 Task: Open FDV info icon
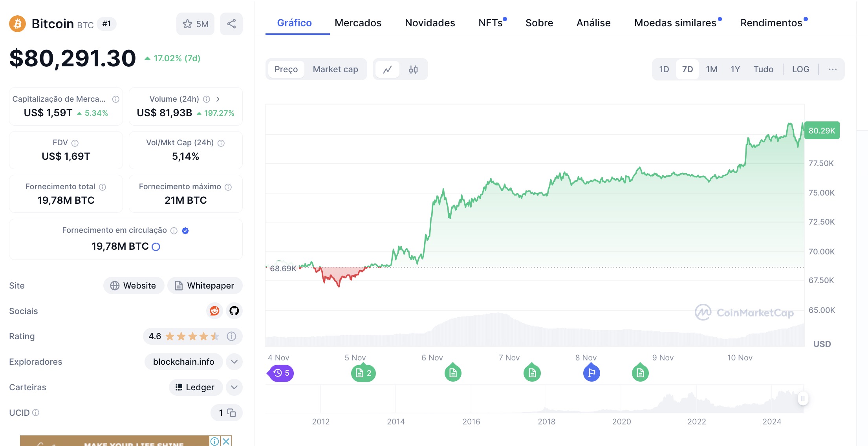(x=75, y=143)
